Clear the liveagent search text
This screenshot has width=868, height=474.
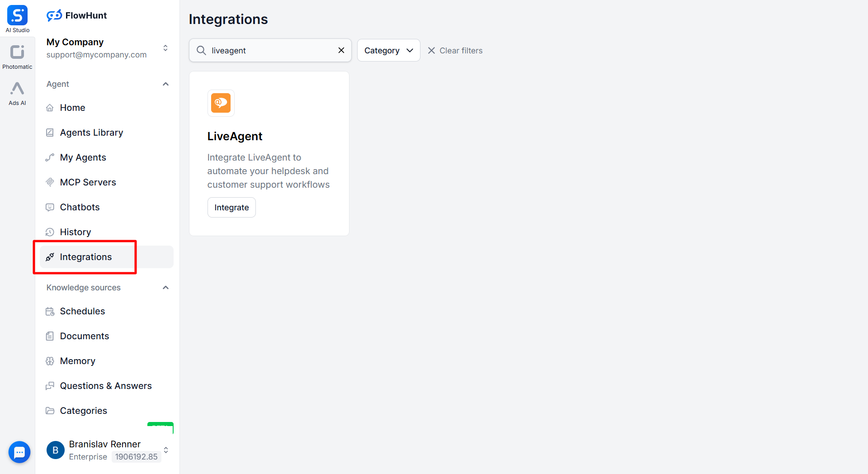pos(341,50)
